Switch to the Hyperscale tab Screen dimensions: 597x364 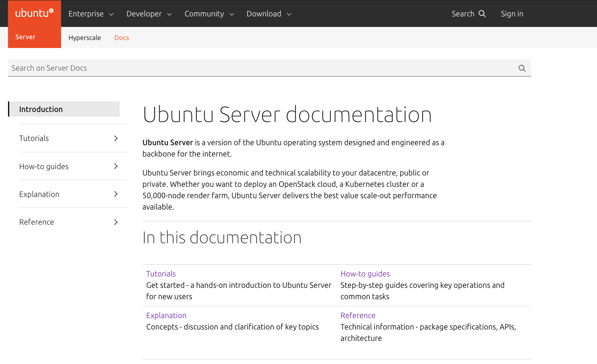pyautogui.click(x=85, y=37)
